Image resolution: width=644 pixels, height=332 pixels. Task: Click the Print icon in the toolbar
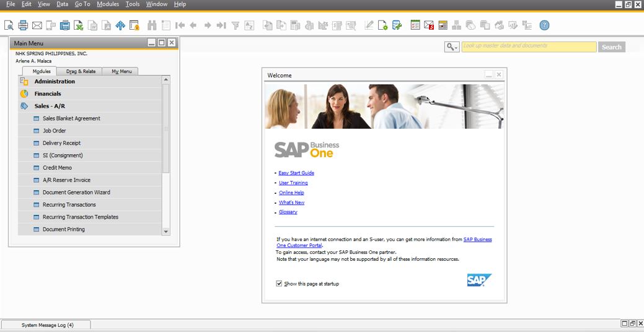(23, 25)
